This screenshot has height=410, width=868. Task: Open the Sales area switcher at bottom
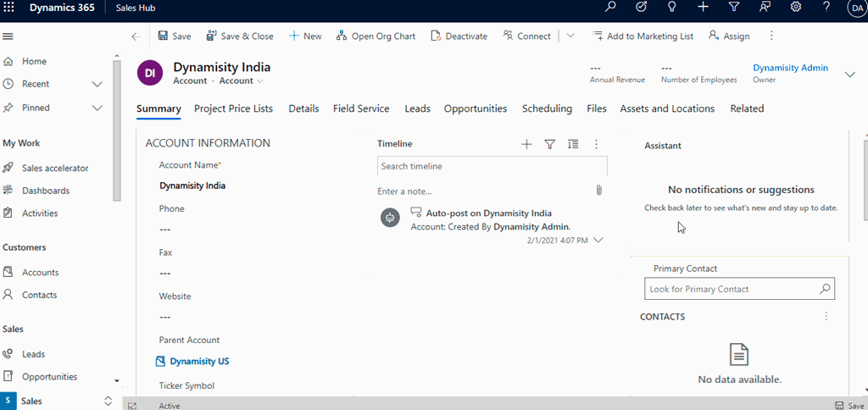pyautogui.click(x=58, y=401)
